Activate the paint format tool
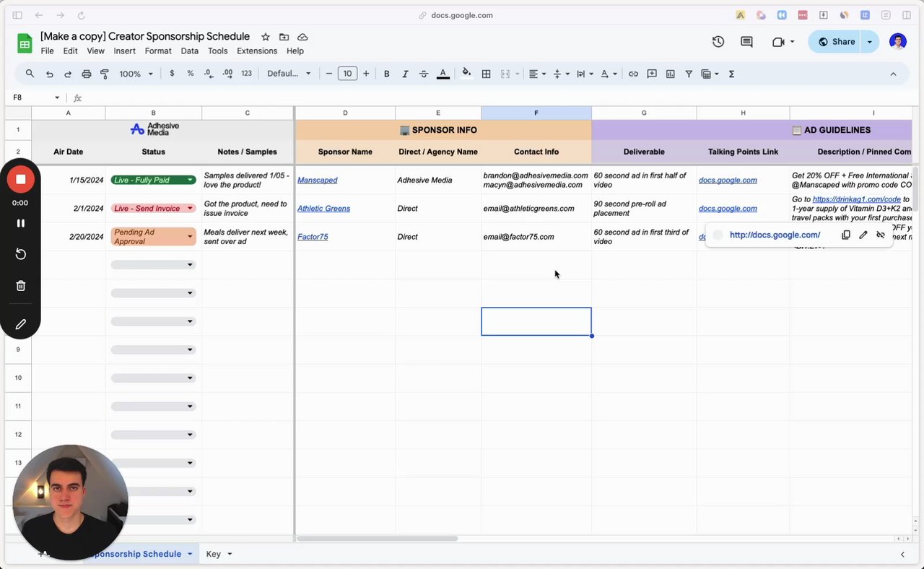This screenshot has width=924, height=569. 105,74
